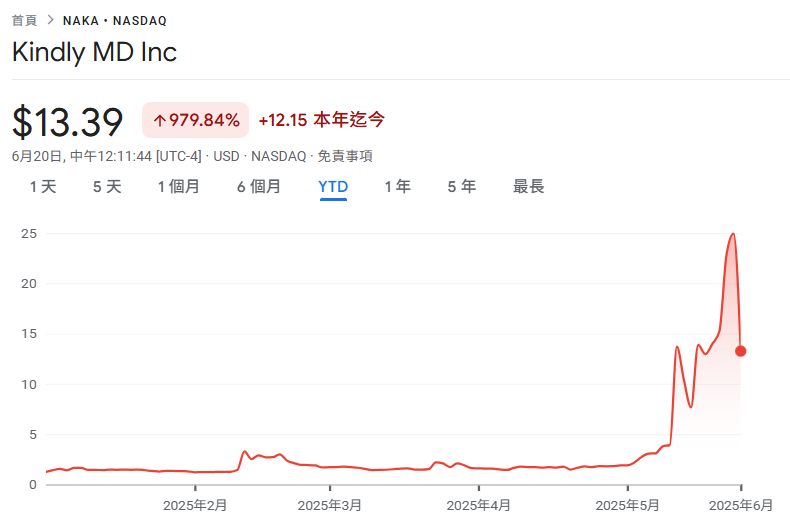The height and width of the screenshot is (525, 790).
Task: Click the chart peak near 25
Action: click(x=734, y=234)
